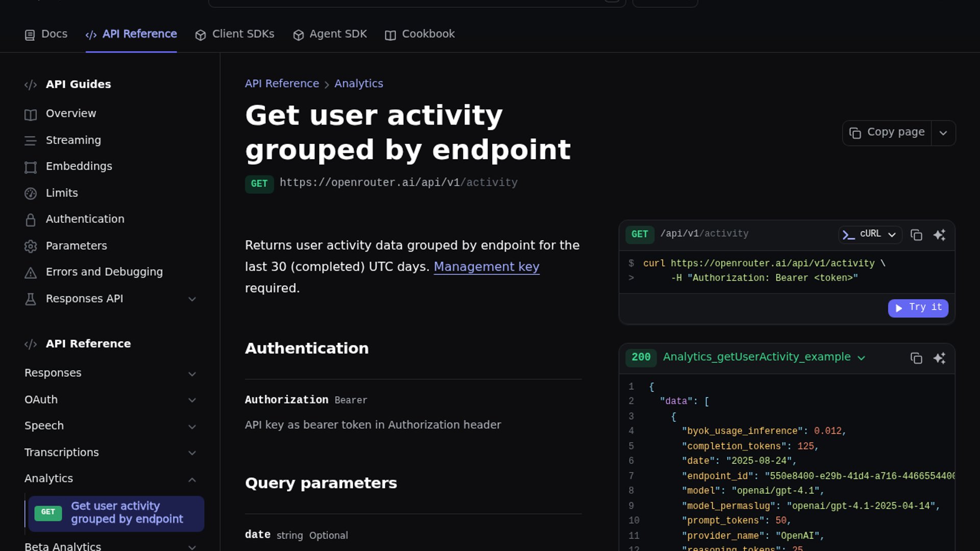Expand the Responses API section chevron
Screen dimensions: 980x551
[192, 299]
